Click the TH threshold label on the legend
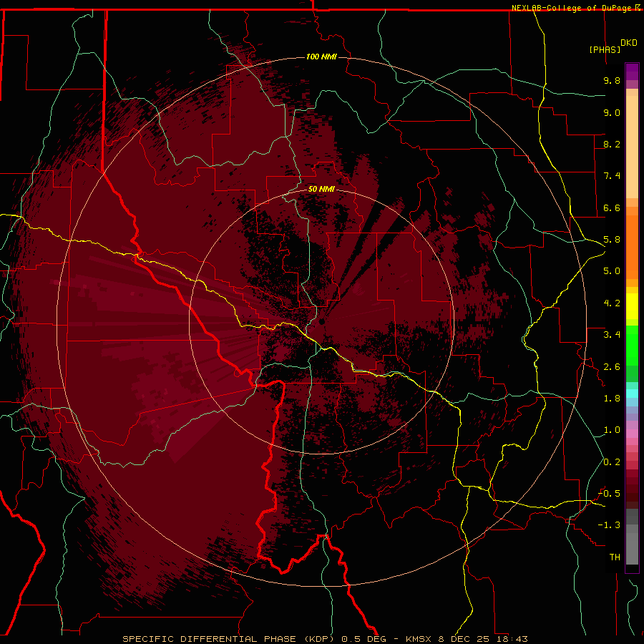644x644 pixels. click(x=615, y=557)
